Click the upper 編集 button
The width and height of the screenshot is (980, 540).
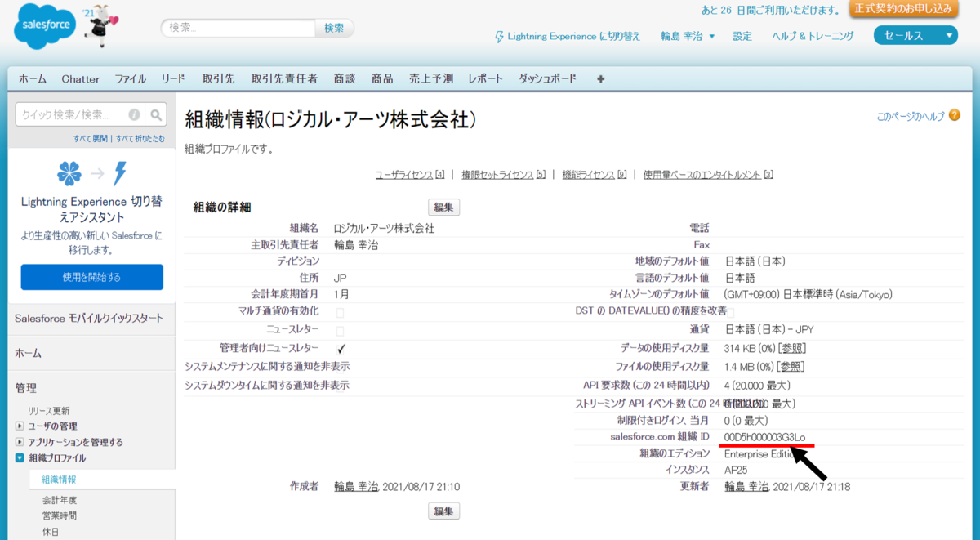(x=444, y=207)
